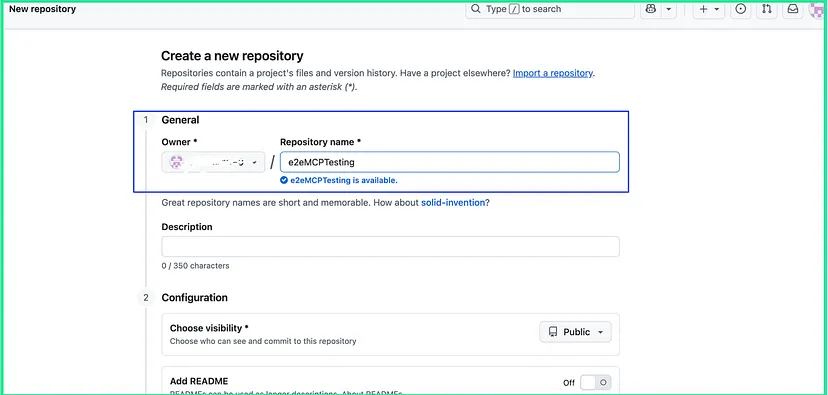Focus the Type / to search box

[550, 9]
